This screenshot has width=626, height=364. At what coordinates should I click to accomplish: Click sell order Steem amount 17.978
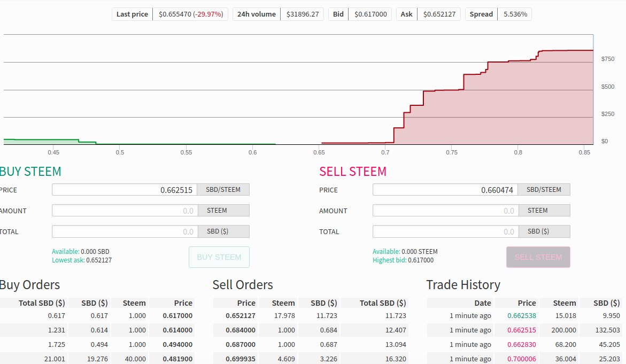[284, 316]
